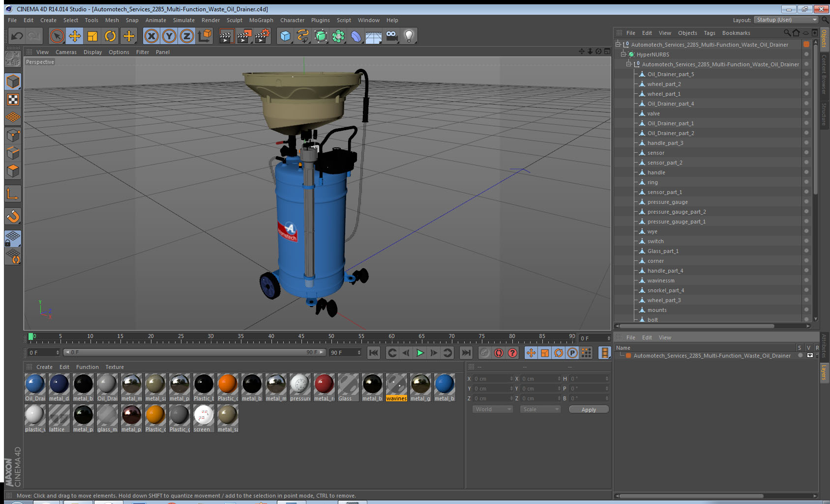Render active view clapperboard icon

point(226,36)
